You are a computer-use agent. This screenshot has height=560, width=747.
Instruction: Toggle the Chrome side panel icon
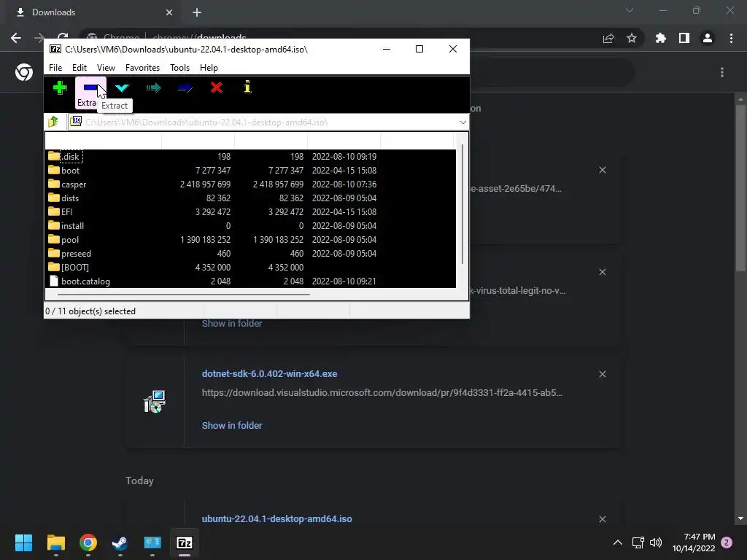684,38
